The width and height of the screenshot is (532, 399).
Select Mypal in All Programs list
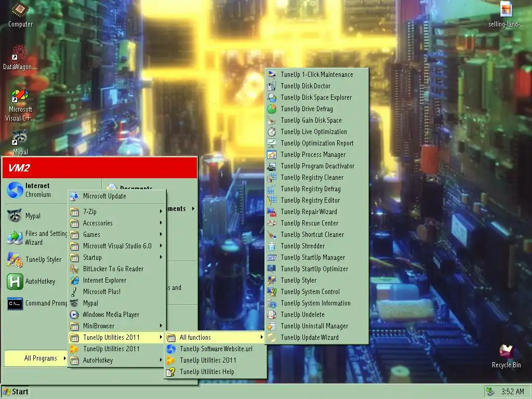117,303
